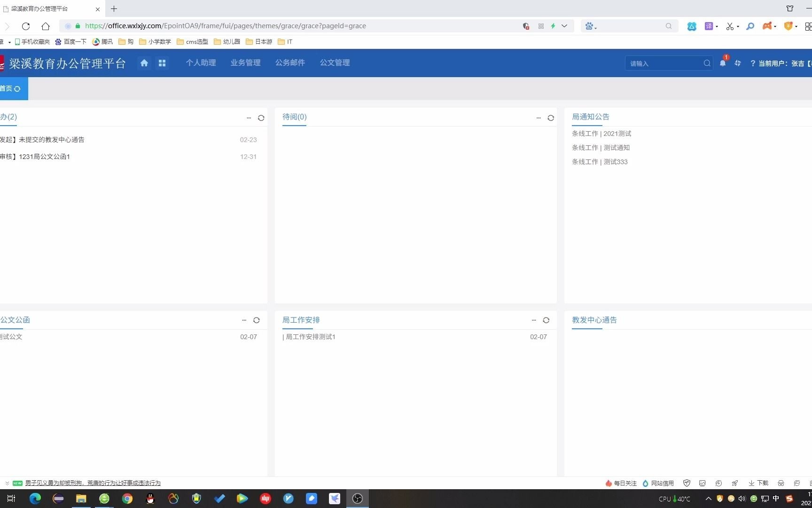
Task: Open the help question mark icon
Action: pos(753,63)
